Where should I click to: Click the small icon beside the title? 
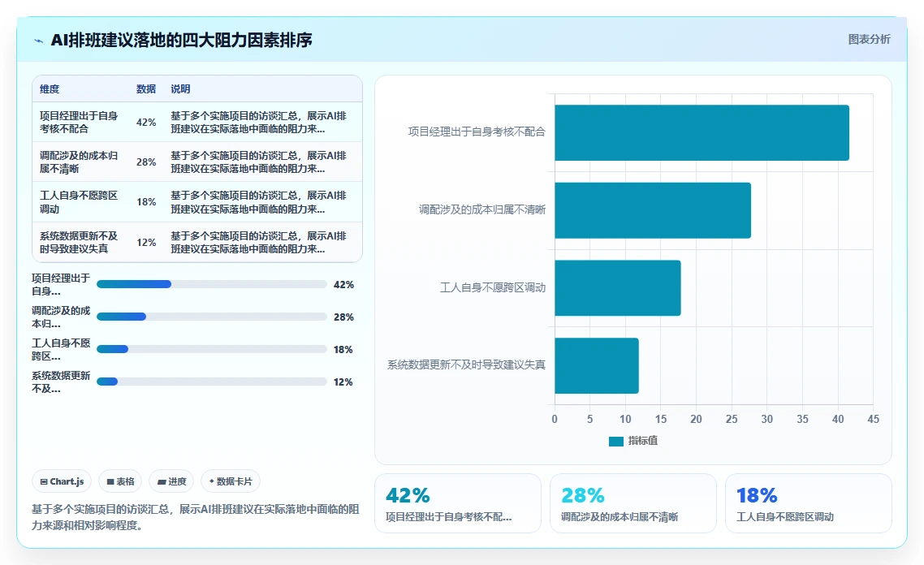click(39, 41)
